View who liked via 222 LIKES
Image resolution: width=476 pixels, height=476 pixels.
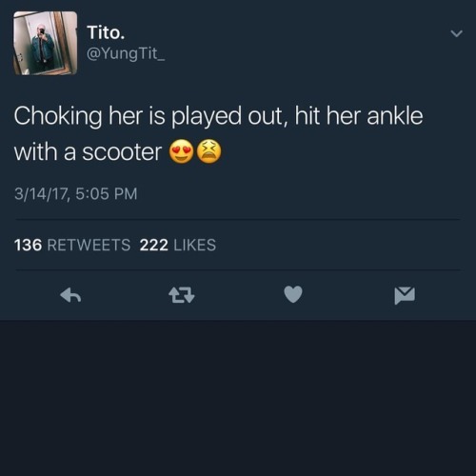178,245
